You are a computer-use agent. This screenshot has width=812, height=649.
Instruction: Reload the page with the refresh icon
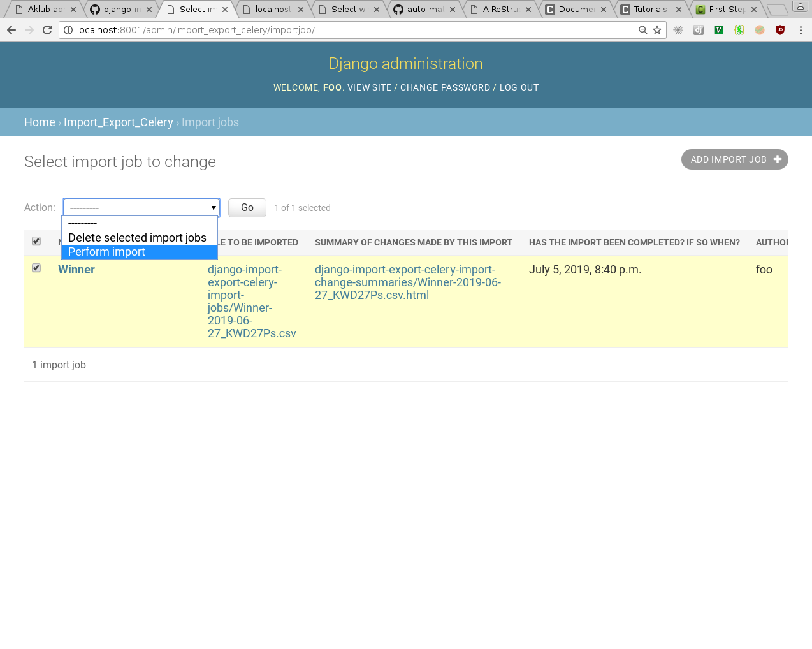[47, 30]
